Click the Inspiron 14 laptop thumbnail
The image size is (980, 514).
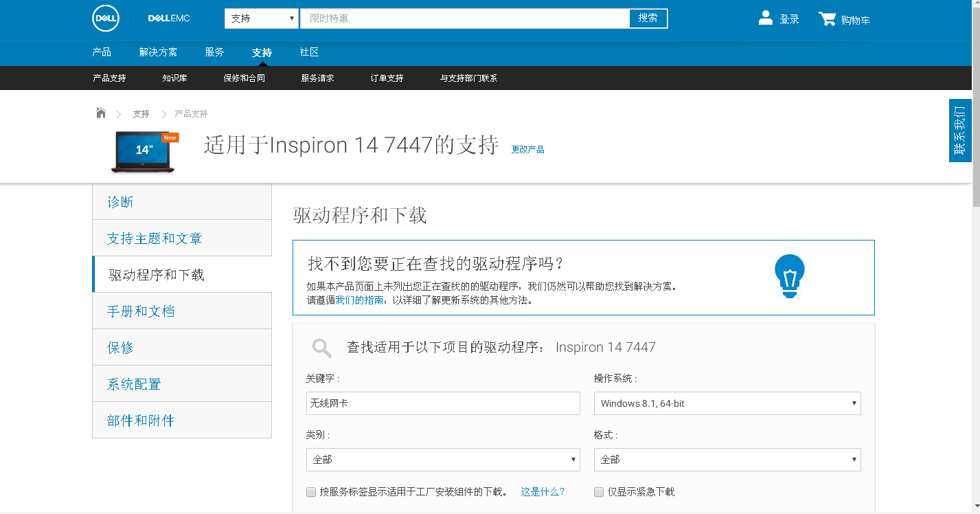point(144,152)
